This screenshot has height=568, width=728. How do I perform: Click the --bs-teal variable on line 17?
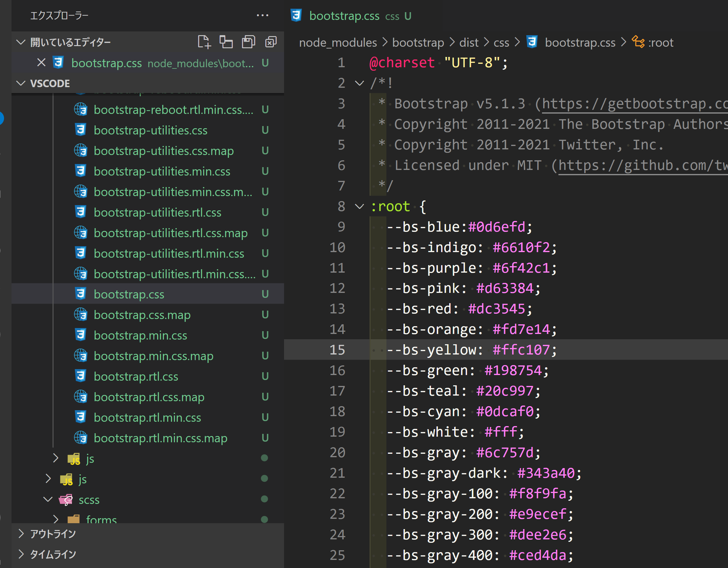pyautogui.click(x=423, y=391)
